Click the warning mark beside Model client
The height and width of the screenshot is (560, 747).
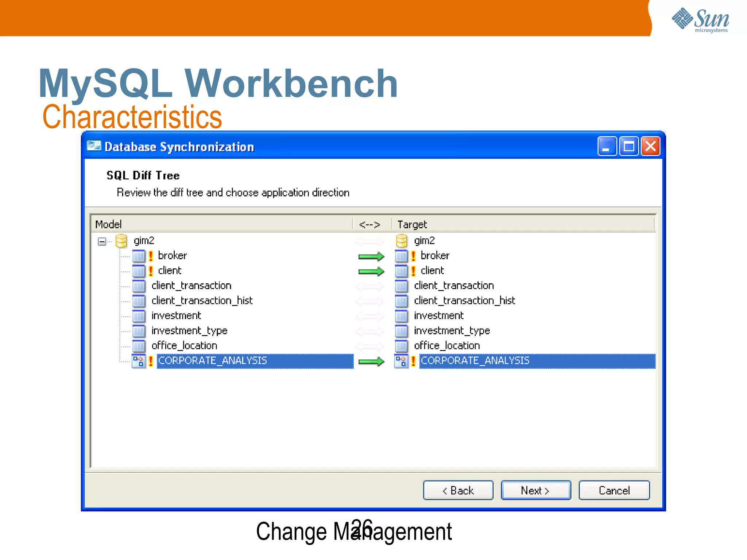tap(151, 271)
